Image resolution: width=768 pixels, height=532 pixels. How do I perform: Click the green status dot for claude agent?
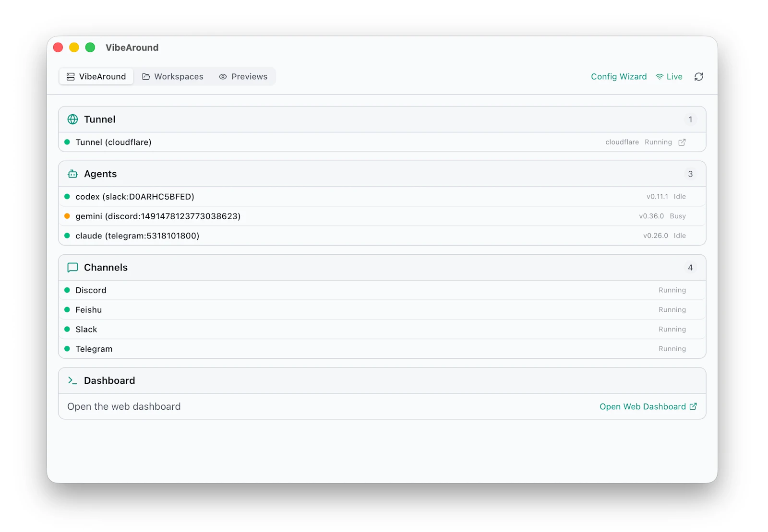click(x=67, y=236)
